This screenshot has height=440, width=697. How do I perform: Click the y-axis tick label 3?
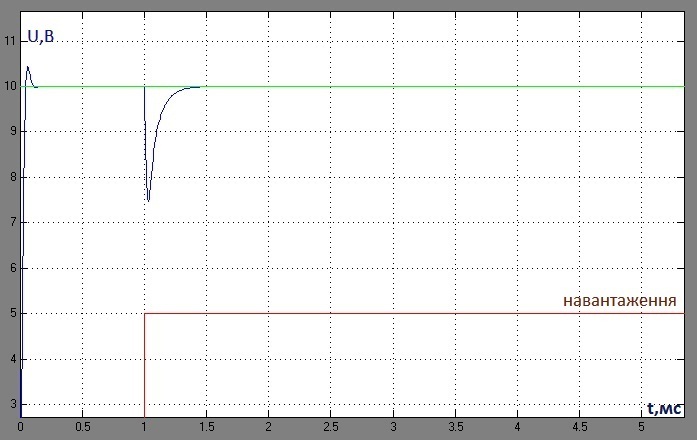[13, 404]
